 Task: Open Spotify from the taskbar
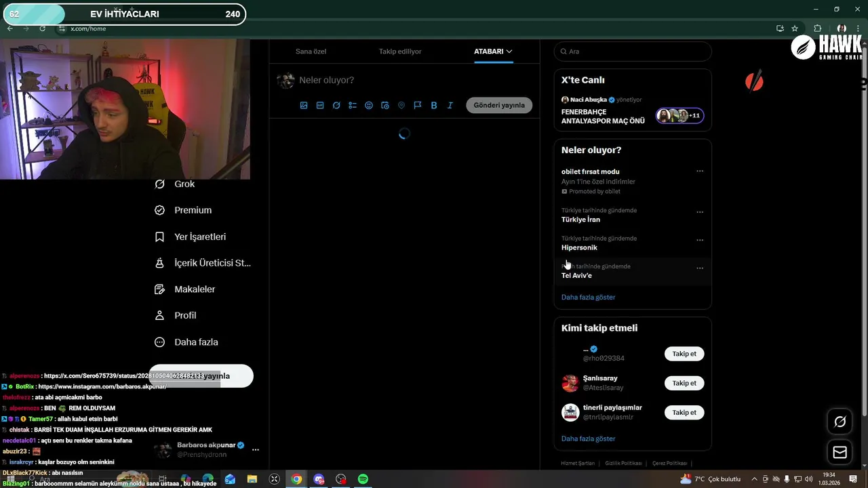pos(363,479)
